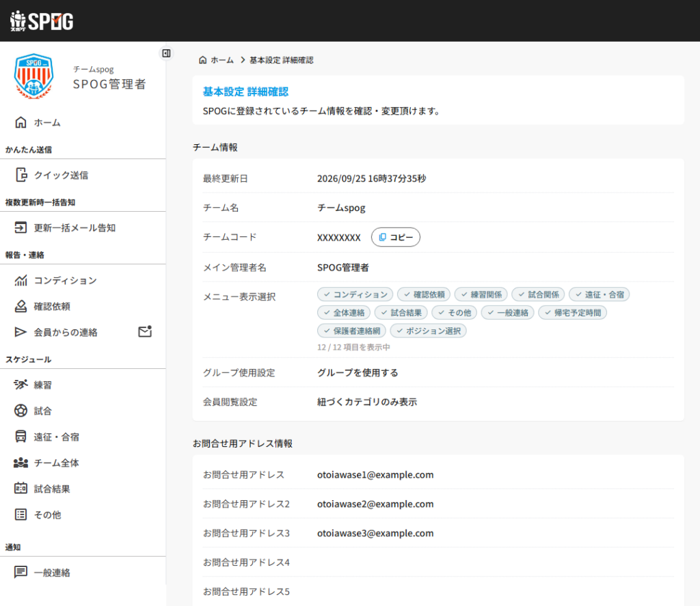Click the house icon beside ホーム in the sidebar

21,122
